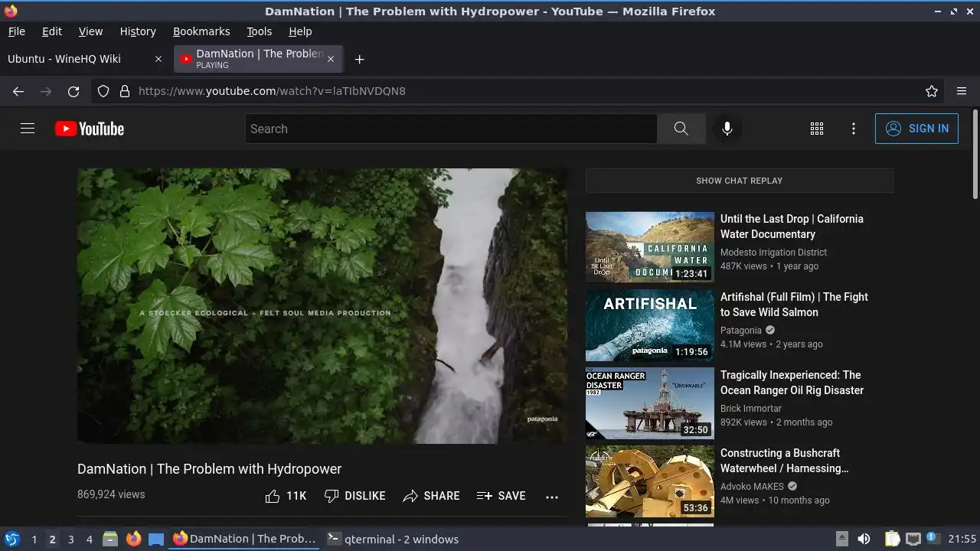Open Until the Last Drop thumbnail

(649, 247)
